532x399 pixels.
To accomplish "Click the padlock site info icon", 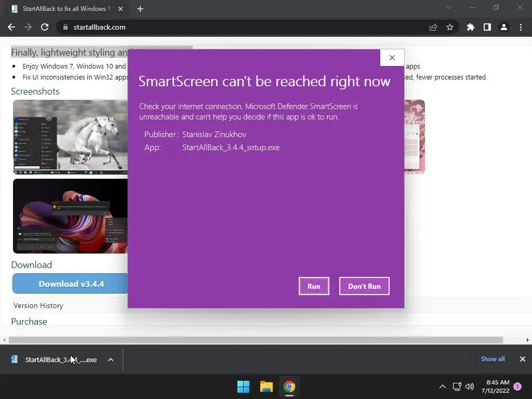I will click(65, 27).
